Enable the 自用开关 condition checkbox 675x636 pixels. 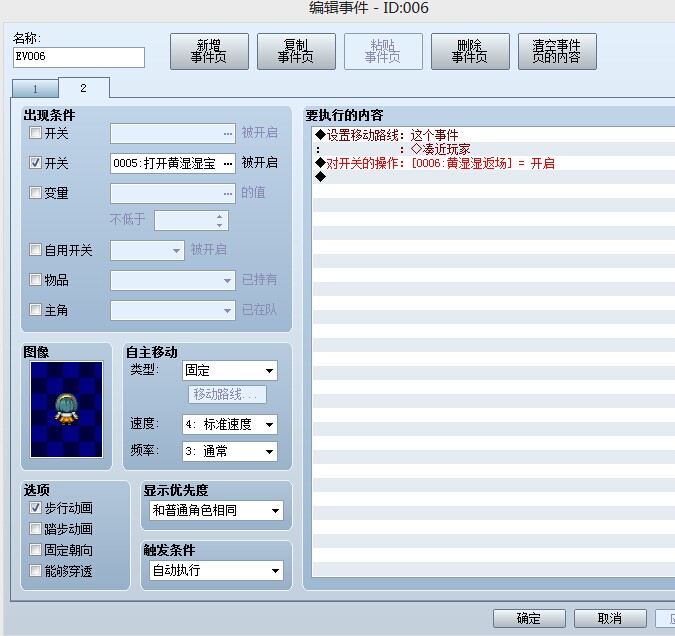pos(35,249)
